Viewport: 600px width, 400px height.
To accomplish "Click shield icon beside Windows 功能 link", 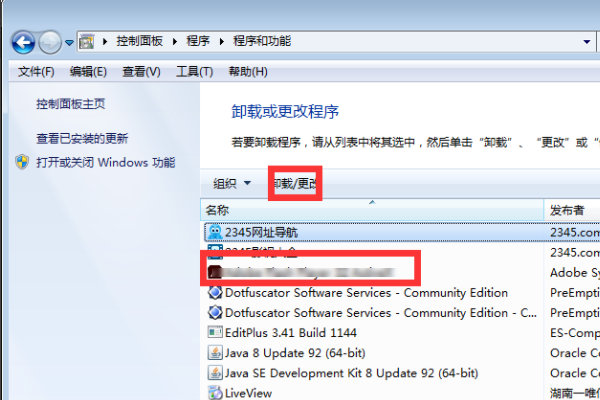I will (x=22, y=162).
